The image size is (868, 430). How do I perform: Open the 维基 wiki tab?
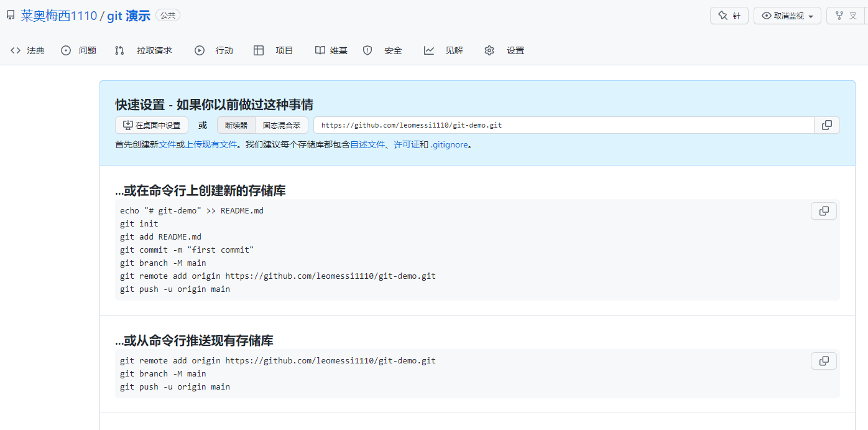[x=331, y=50]
